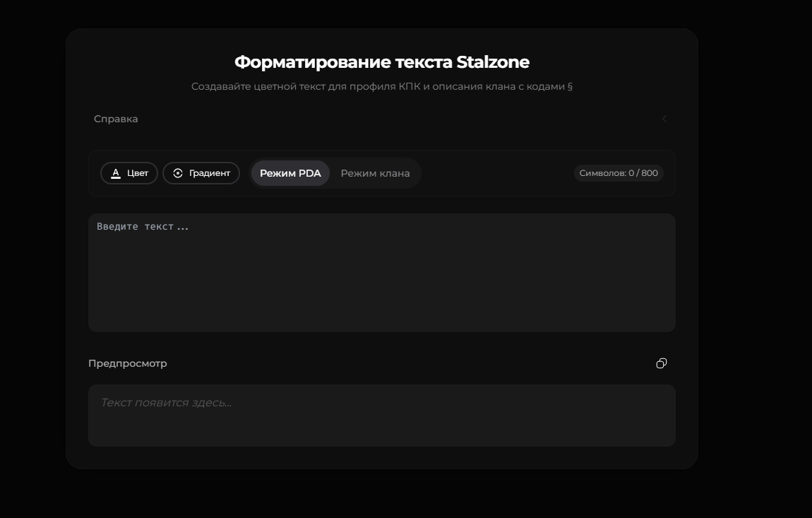Copy the preview text with copy icon
The height and width of the screenshot is (518, 812).
coord(662,363)
